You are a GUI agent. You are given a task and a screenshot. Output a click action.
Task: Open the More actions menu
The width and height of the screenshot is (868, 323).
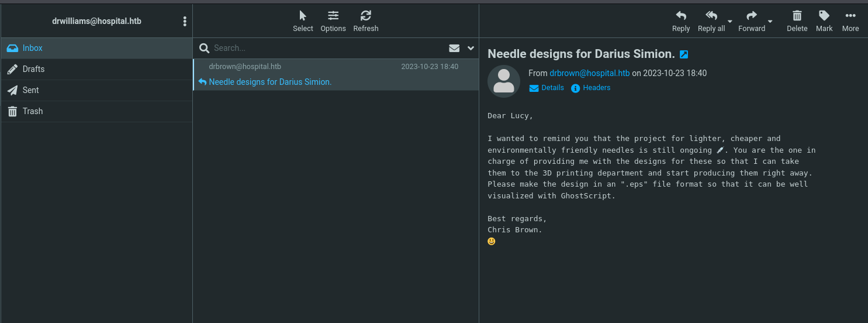coord(850,21)
